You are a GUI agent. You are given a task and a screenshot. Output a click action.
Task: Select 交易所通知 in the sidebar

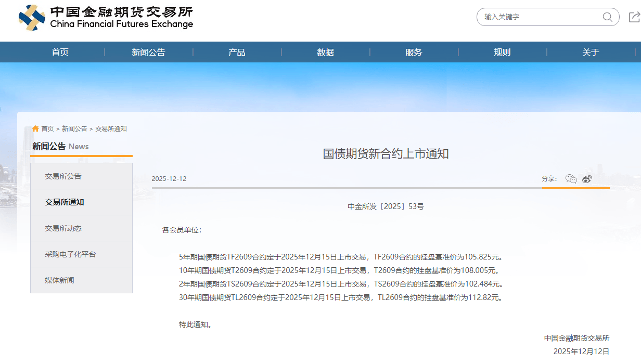(65, 202)
